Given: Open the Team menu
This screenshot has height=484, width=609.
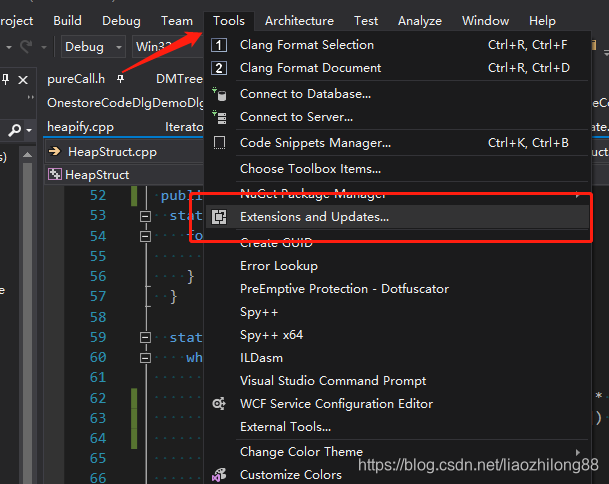Looking at the screenshot, I should [177, 21].
